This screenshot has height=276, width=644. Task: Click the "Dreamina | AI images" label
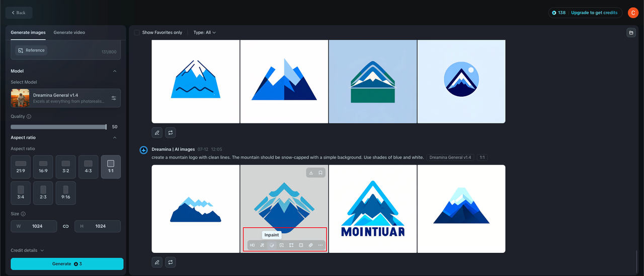pyautogui.click(x=173, y=149)
